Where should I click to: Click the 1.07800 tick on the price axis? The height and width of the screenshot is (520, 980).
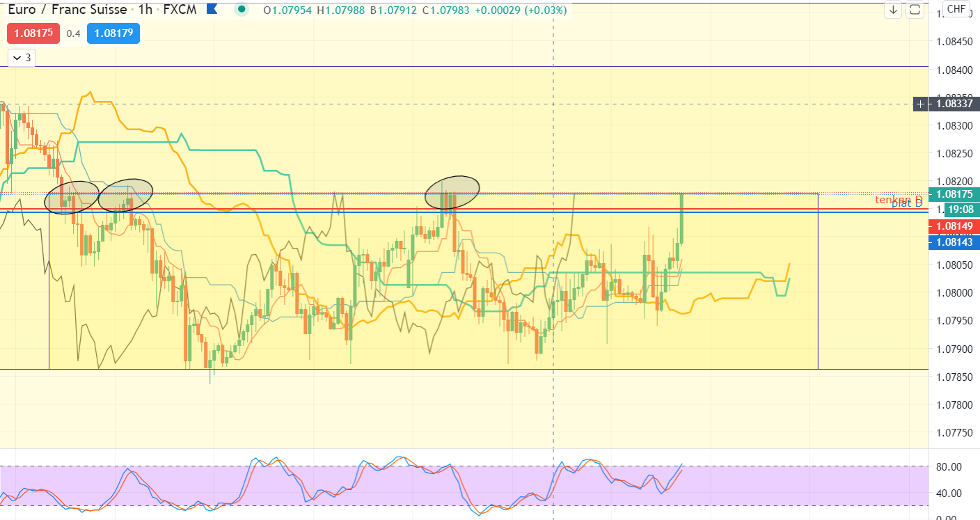pyautogui.click(x=955, y=404)
